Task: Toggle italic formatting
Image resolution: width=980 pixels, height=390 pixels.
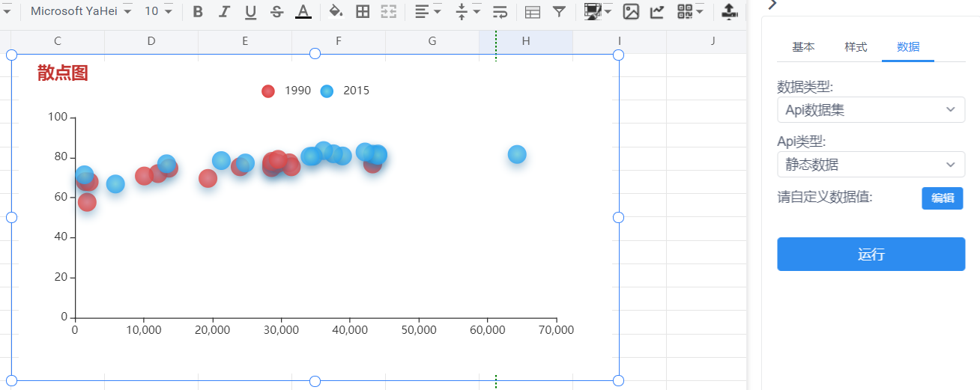Action: pos(224,12)
